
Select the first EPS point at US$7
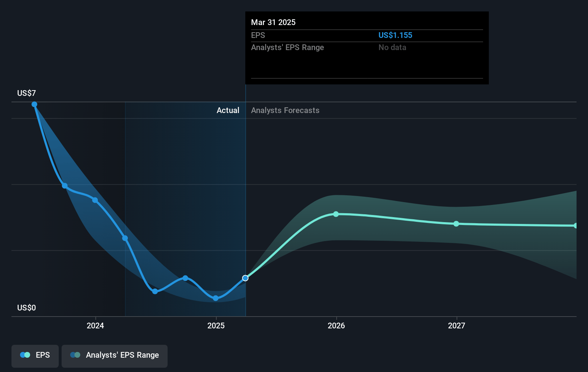[x=34, y=104]
